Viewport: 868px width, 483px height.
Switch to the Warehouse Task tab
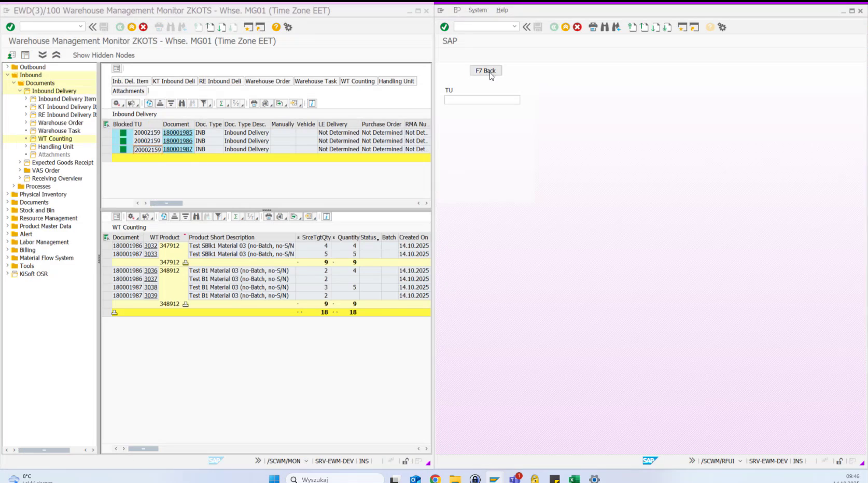point(316,81)
